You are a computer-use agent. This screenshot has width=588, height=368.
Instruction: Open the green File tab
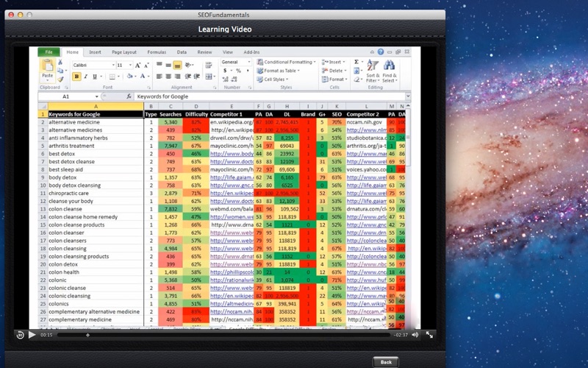[49, 52]
